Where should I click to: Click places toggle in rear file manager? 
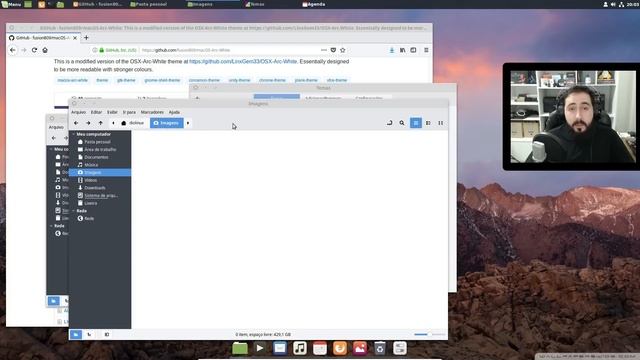click(53, 301)
